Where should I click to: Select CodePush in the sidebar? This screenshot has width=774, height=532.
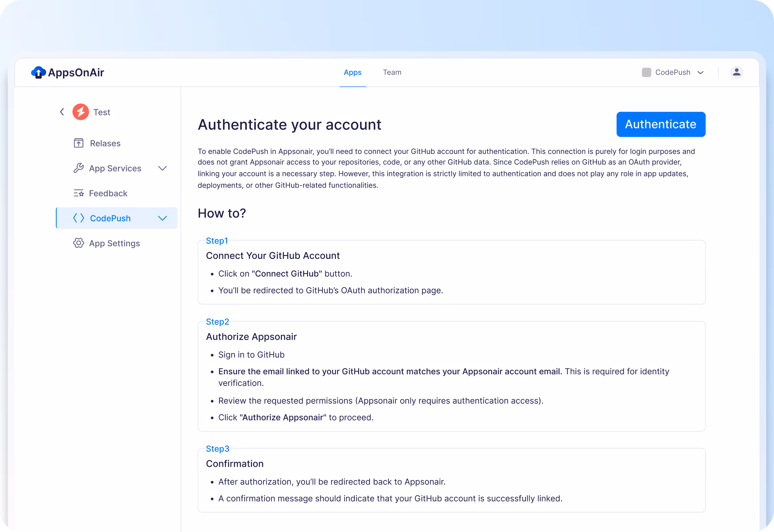click(x=117, y=218)
